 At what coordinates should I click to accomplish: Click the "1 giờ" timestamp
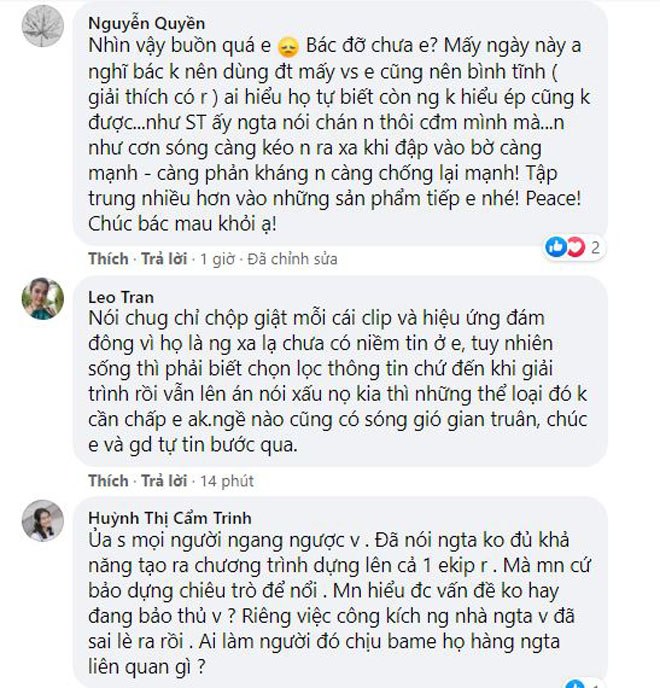[215, 260]
